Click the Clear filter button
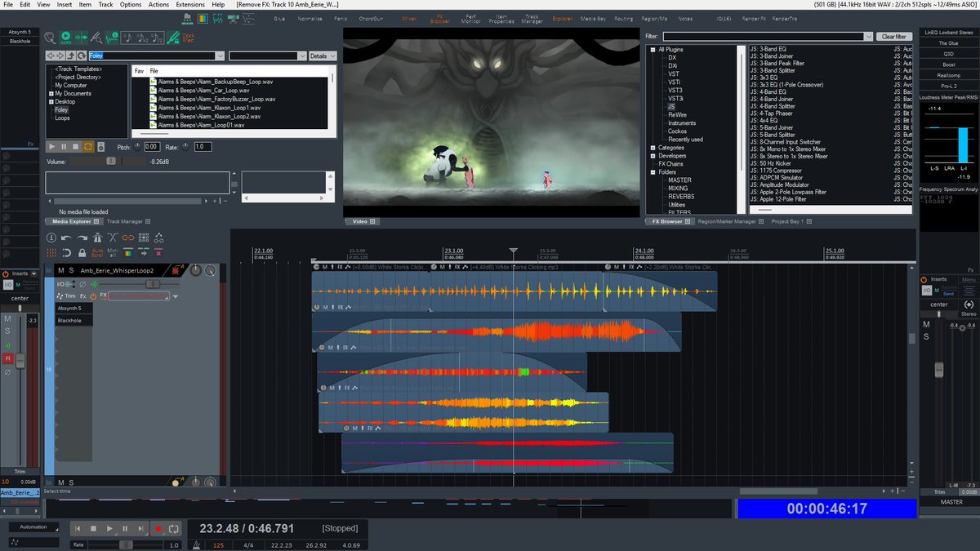980x551 pixels. tap(894, 37)
